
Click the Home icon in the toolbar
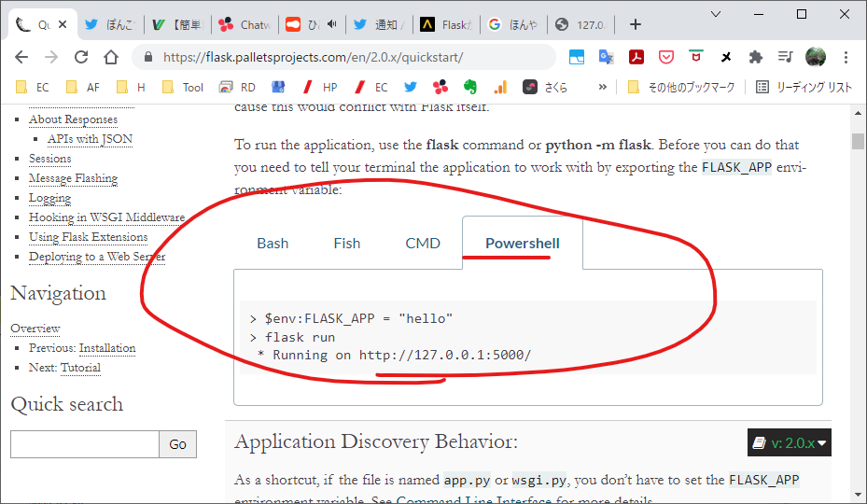tap(111, 57)
